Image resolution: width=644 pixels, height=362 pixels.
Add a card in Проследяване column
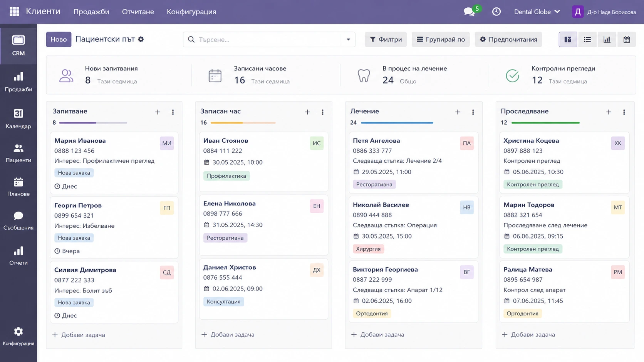pyautogui.click(x=609, y=112)
